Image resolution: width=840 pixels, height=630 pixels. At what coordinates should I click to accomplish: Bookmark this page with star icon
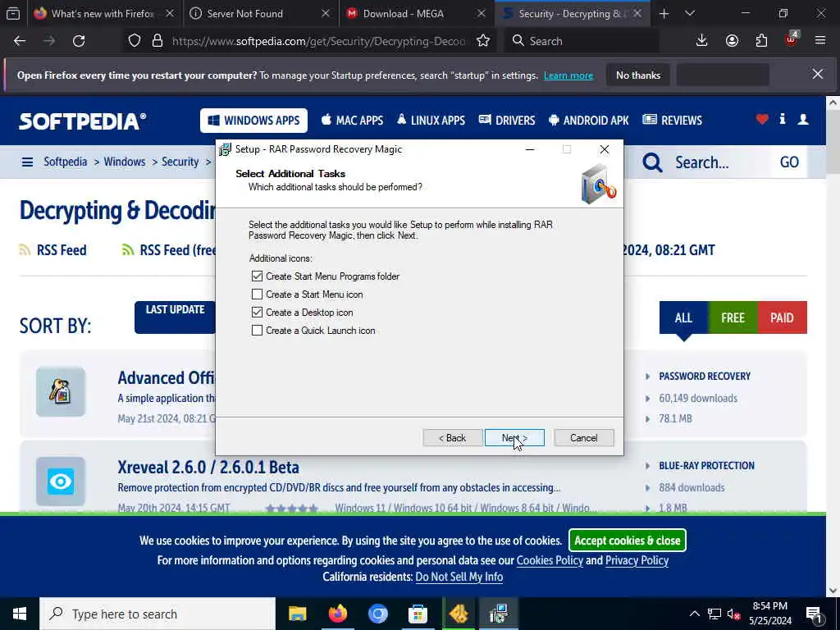(x=482, y=41)
